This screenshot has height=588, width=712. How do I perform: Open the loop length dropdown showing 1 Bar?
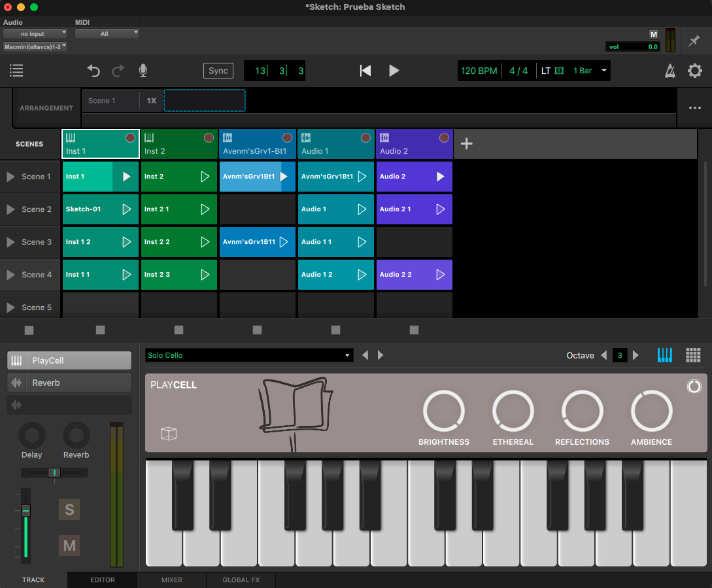click(603, 71)
